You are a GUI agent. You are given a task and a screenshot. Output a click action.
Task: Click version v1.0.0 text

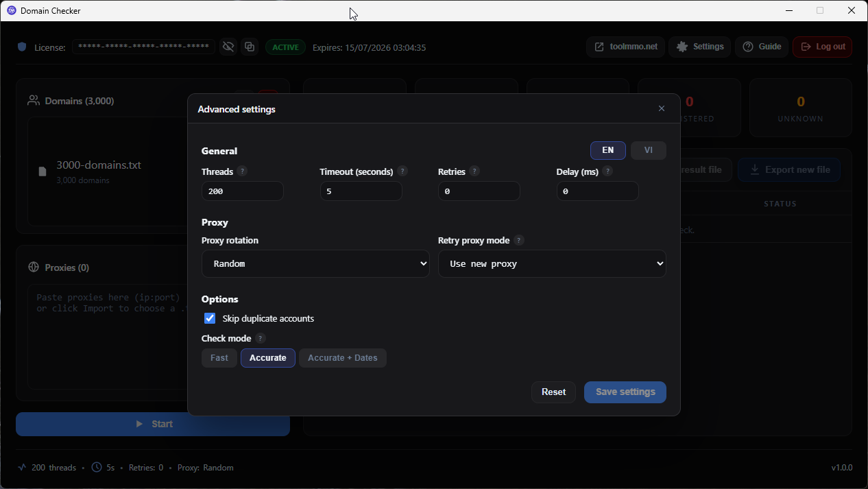pos(842,468)
